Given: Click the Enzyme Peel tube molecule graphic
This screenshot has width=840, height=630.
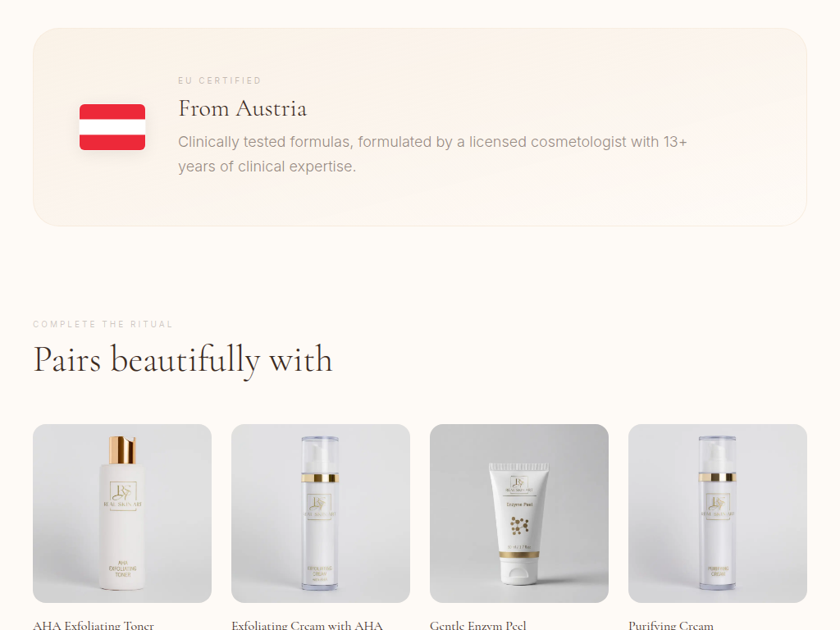Looking at the screenshot, I should tap(519, 526).
